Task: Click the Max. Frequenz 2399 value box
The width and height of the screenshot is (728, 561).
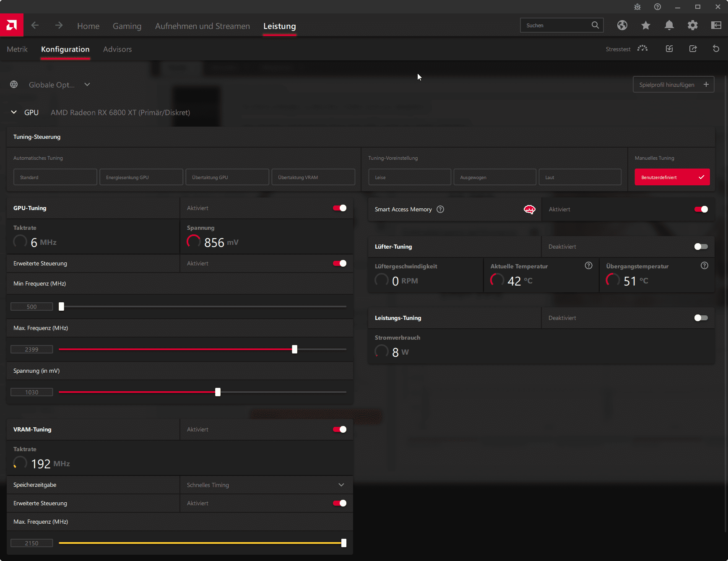Action: [x=32, y=349]
